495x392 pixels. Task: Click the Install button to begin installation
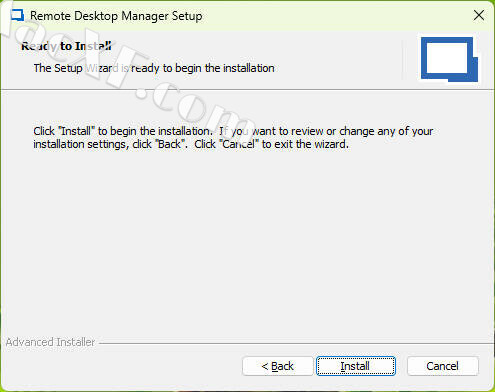356,366
